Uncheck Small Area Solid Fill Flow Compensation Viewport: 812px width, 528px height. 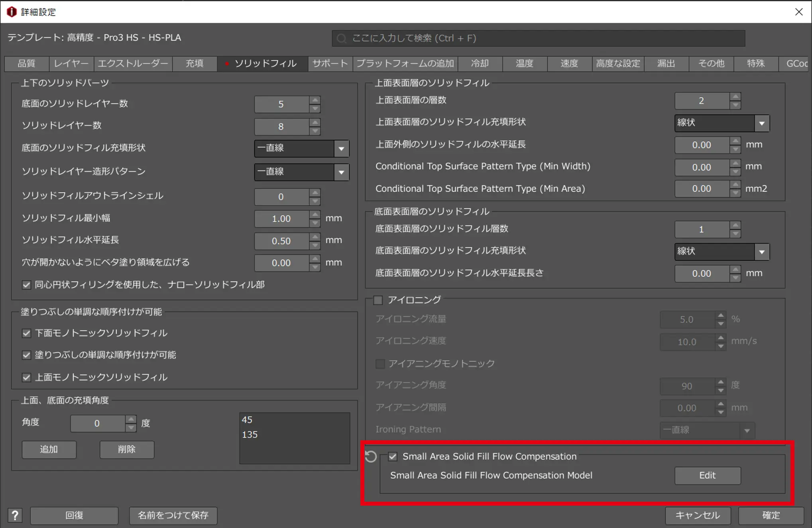(393, 456)
